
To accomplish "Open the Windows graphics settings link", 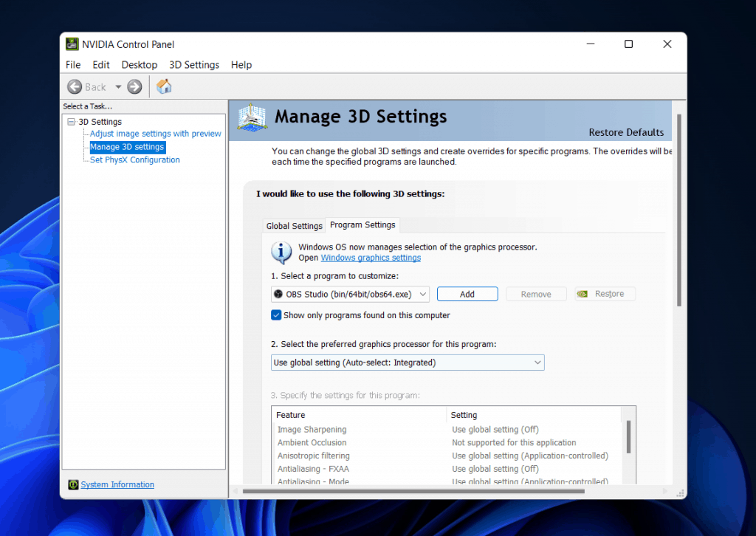I will (x=371, y=258).
